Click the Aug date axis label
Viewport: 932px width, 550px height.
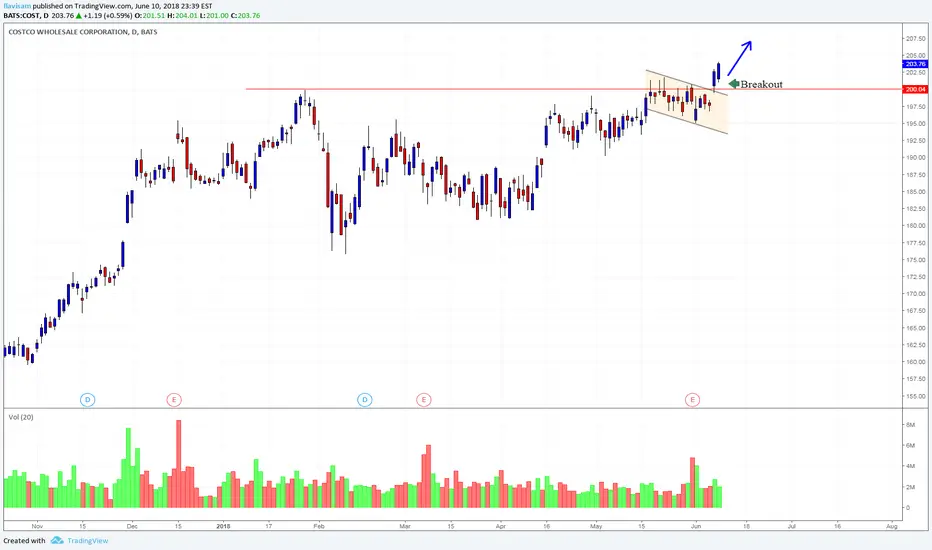point(891,526)
